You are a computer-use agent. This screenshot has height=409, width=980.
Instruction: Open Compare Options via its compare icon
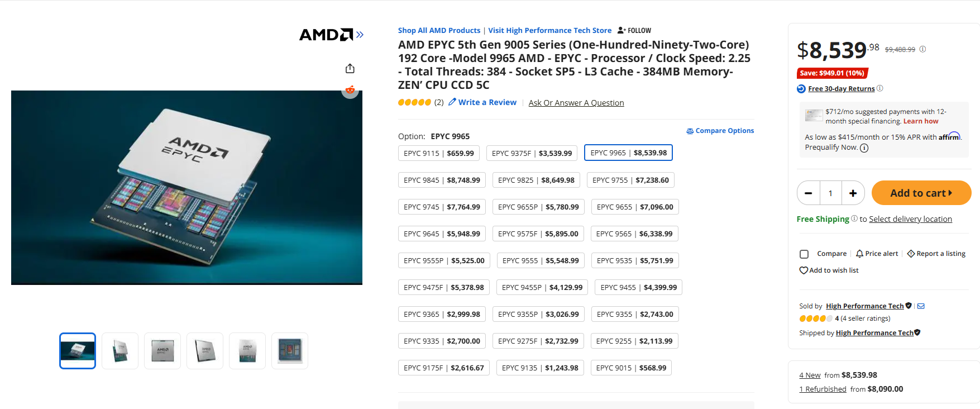[x=690, y=130]
